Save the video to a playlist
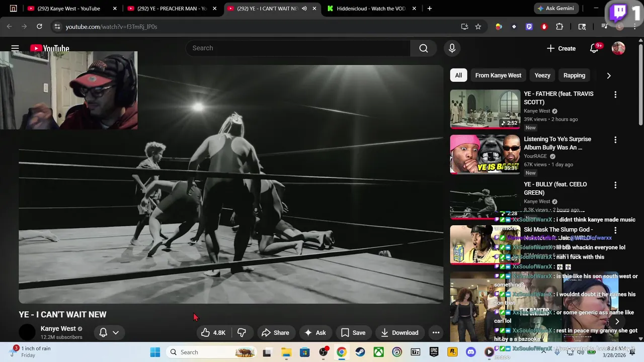Screen dimensions: 644x362 click(x=353, y=332)
